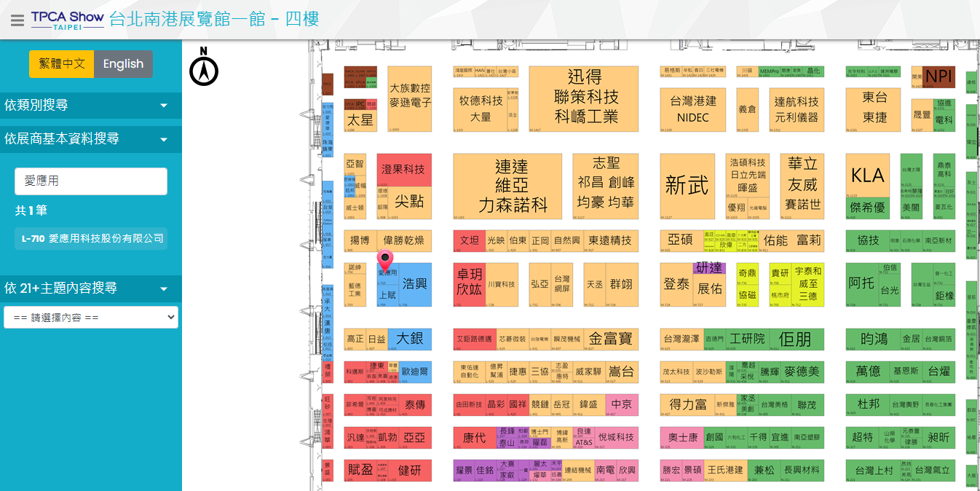Select the 浩興 booth

pos(414,284)
